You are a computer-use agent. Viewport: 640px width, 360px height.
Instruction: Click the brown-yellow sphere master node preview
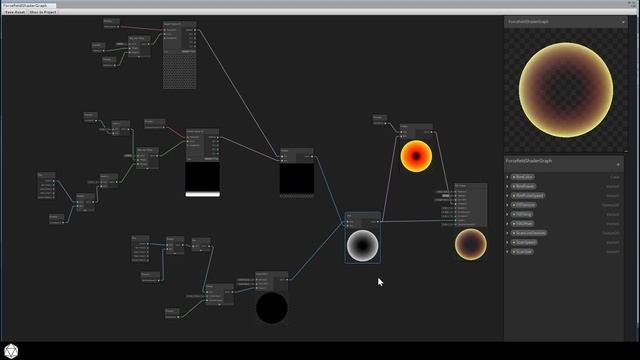pos(471,244)
